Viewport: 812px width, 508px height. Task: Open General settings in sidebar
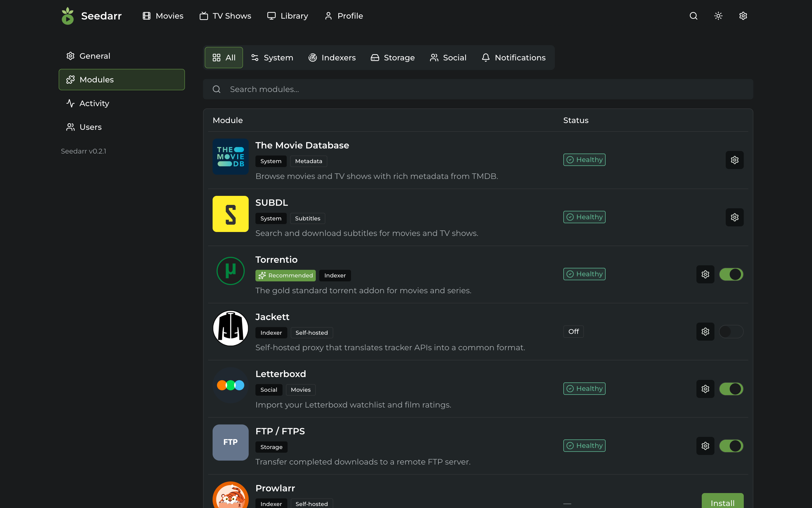pos(122,56)
